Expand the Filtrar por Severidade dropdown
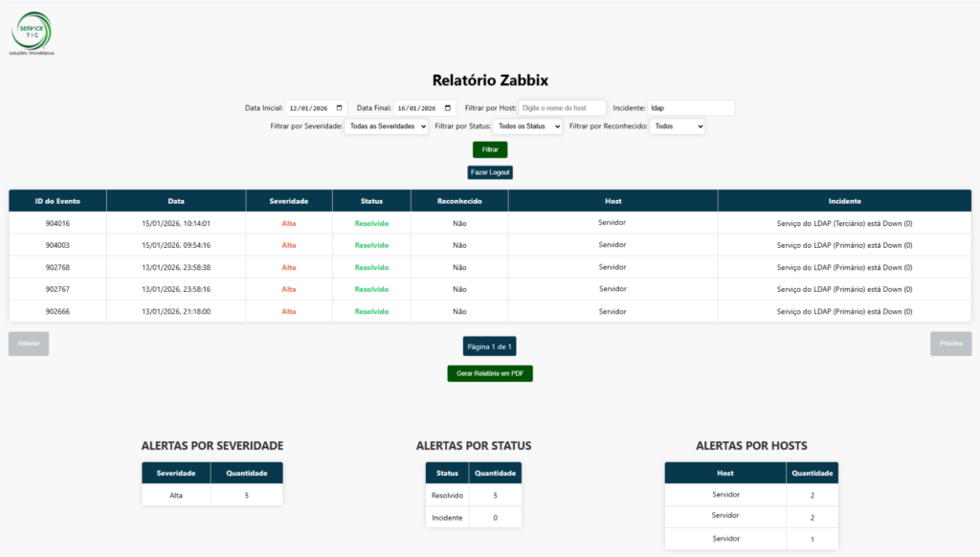The width and height of the screenshot is (980, 557). point(386,126)
